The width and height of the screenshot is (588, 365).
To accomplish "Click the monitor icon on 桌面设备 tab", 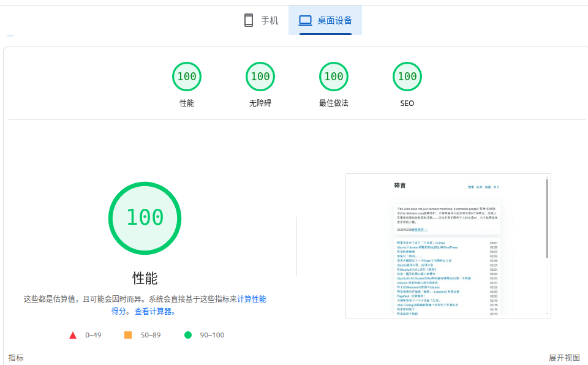I will point(304,20).
